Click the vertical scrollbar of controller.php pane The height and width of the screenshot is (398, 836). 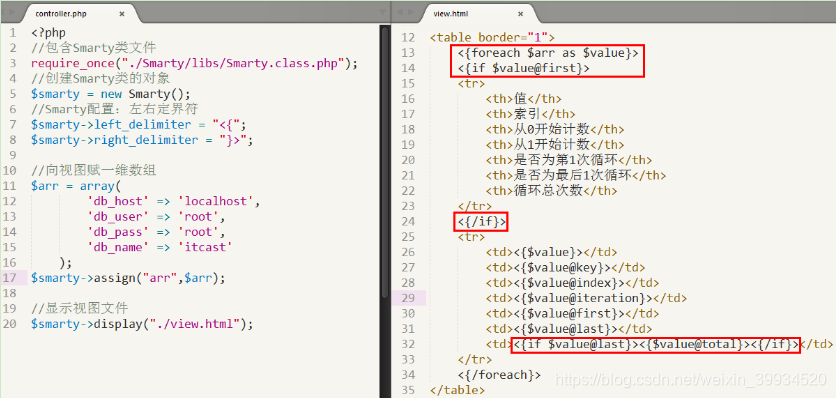(385, 162)
